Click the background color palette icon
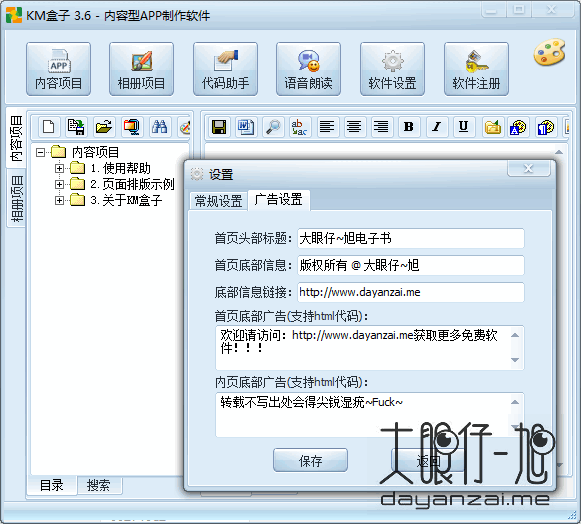This screenshot has width=581, height=524. [545, 127]
